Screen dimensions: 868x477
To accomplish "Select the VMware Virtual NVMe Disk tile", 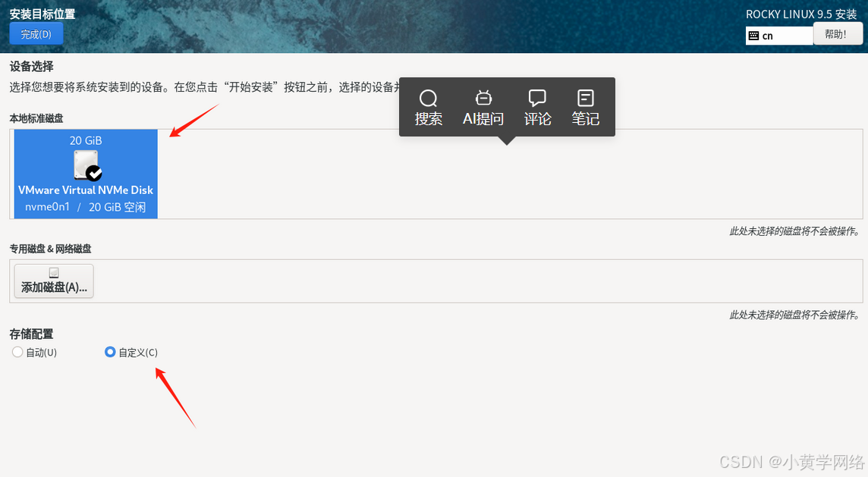I will (86, 174).
